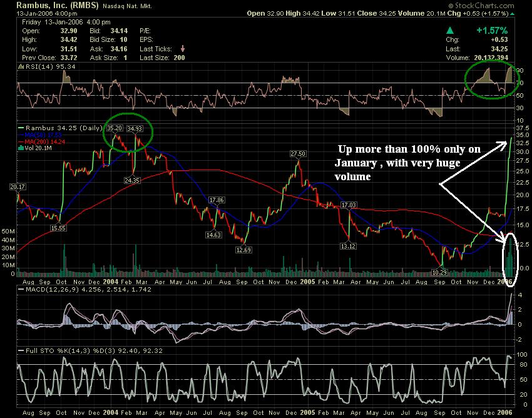The image size is (532, 418).
Task: Click the Prev Close value 33.72
Action: pos(69,58)
